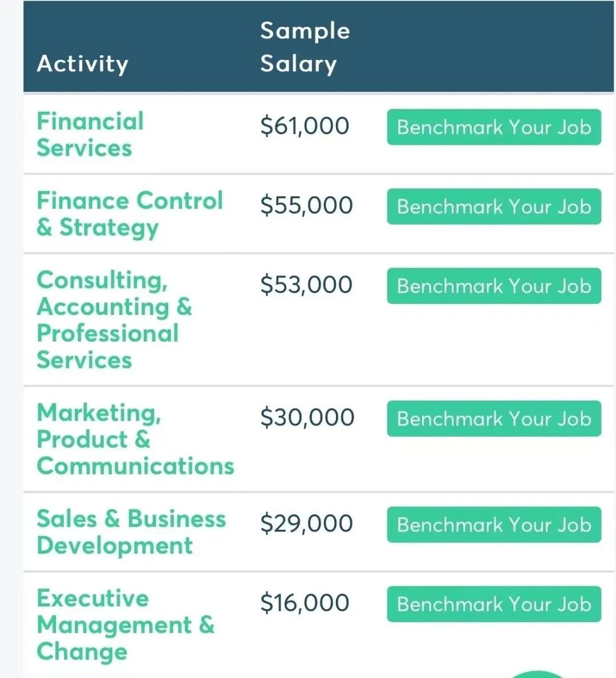Open Marketing, Product & Communications link
This screenshot has width=616, height=678.
click(135, 439)
